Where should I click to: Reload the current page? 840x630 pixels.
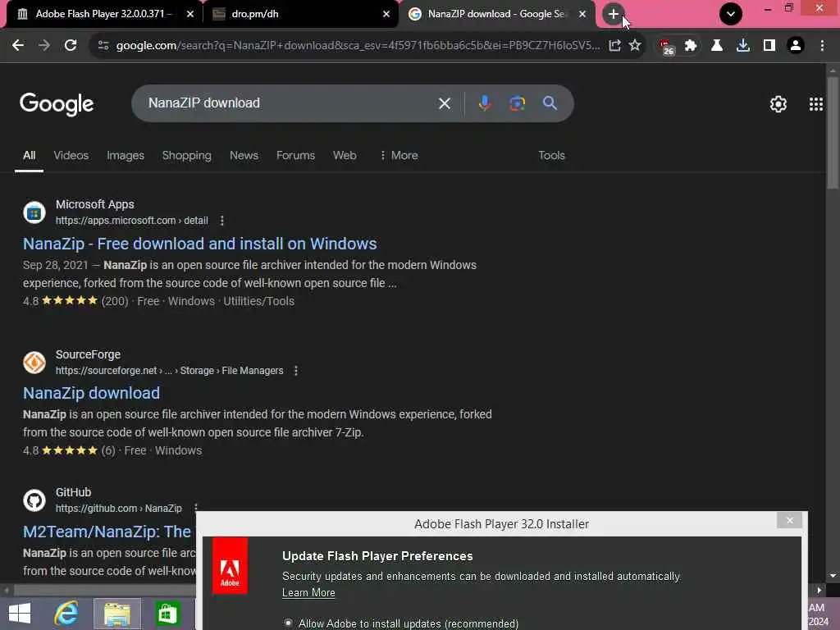[71, 46]
